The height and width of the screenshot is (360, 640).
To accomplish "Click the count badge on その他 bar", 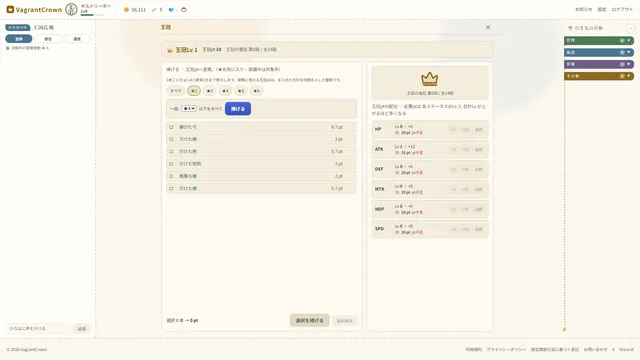I will point(622,76).
